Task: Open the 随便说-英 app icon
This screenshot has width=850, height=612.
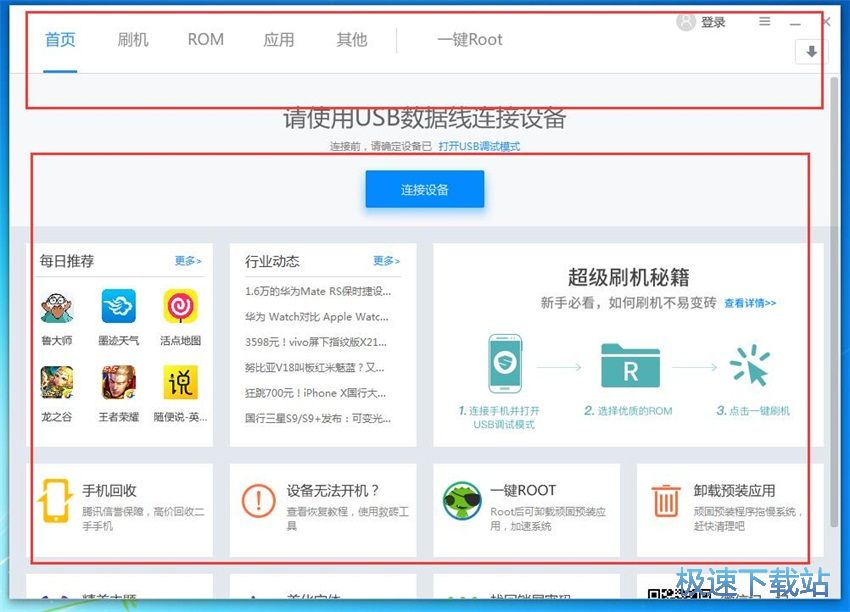Action: point(181,383)
